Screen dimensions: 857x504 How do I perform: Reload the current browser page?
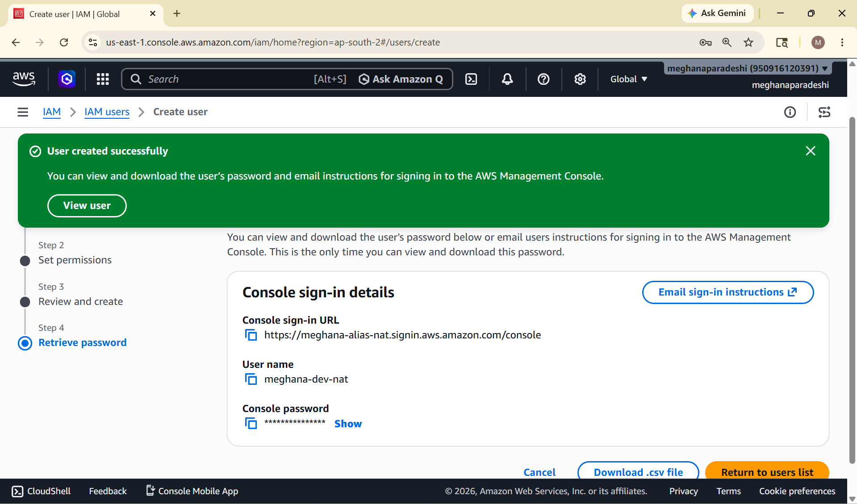64,42
